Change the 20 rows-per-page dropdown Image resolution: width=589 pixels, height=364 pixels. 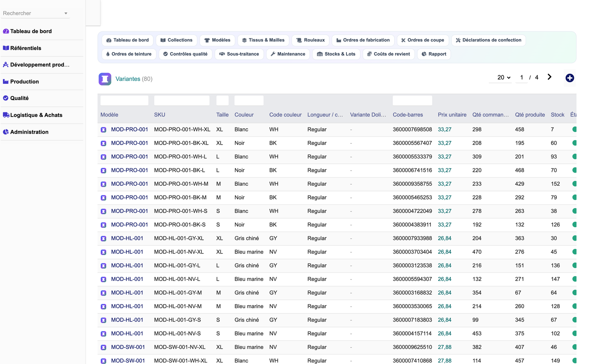click(501, 77)
